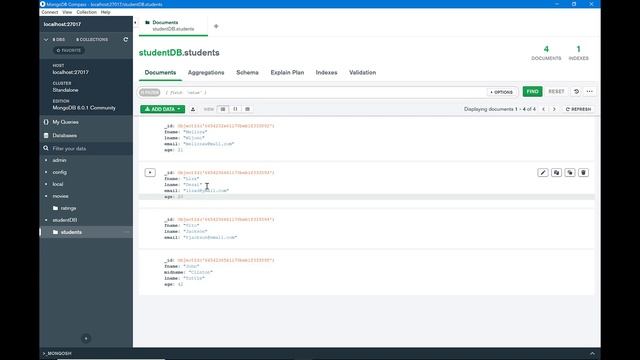Clone the Lisa document icon
The height and width of the screenshot is (360, 640).
tap(570, 173)
